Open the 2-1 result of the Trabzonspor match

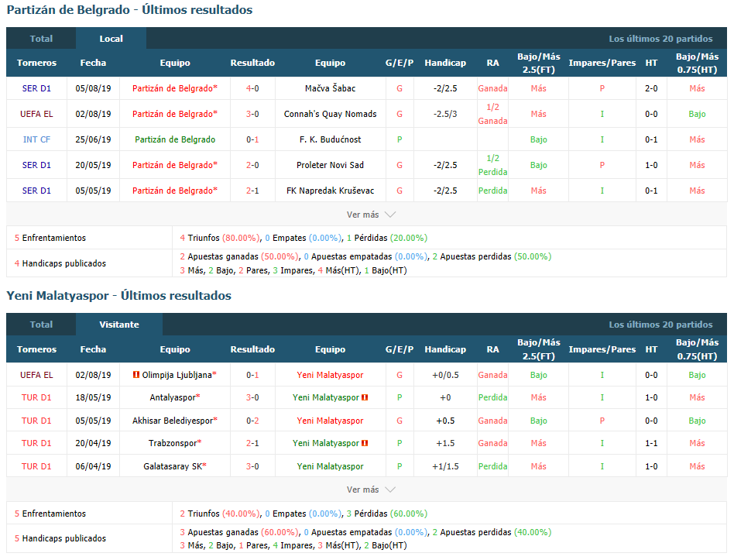[252, 443]
